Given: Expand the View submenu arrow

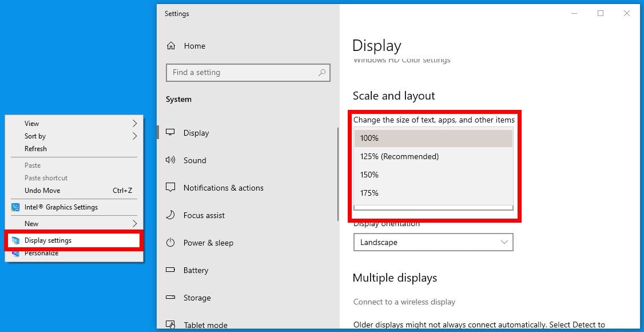Looking at the screenshot, I should pos(135,123).
